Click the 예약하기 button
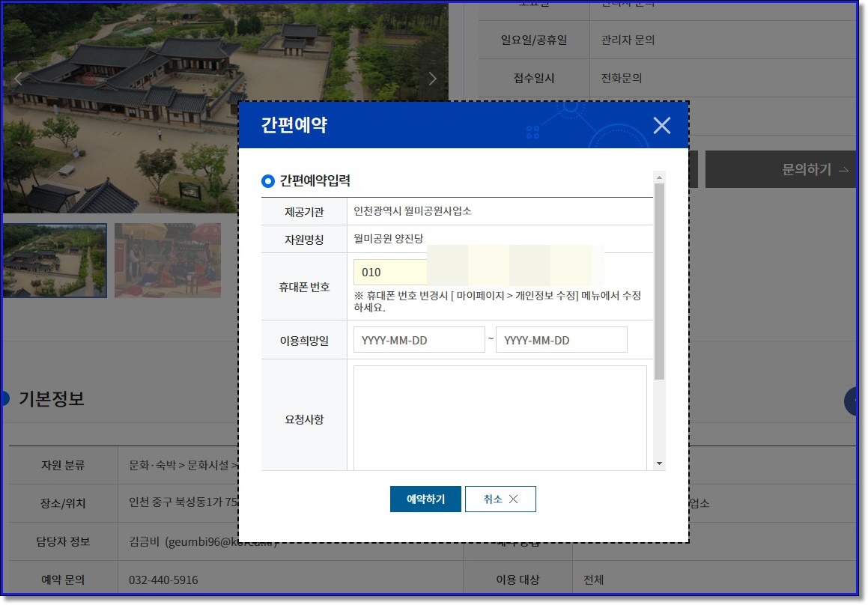Viewport: 868px width, 605px height. (425, 499)
